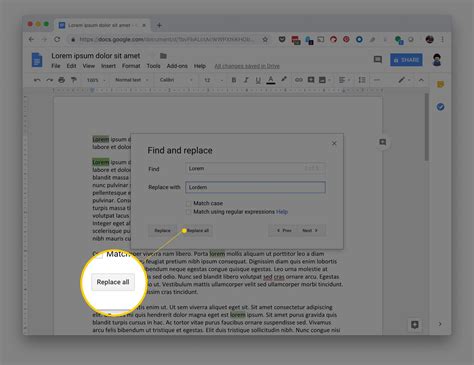The width and height of the screenshot is (474, 365).
Task: Open the Normal text style dropdown
Action: pyautogui.click(x=131, y=80)
